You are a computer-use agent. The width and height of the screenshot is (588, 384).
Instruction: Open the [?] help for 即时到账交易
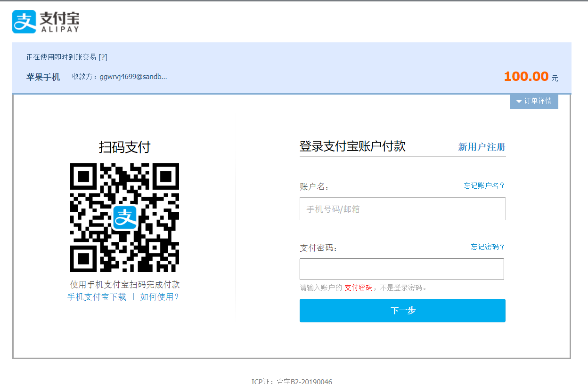point(103,57)
